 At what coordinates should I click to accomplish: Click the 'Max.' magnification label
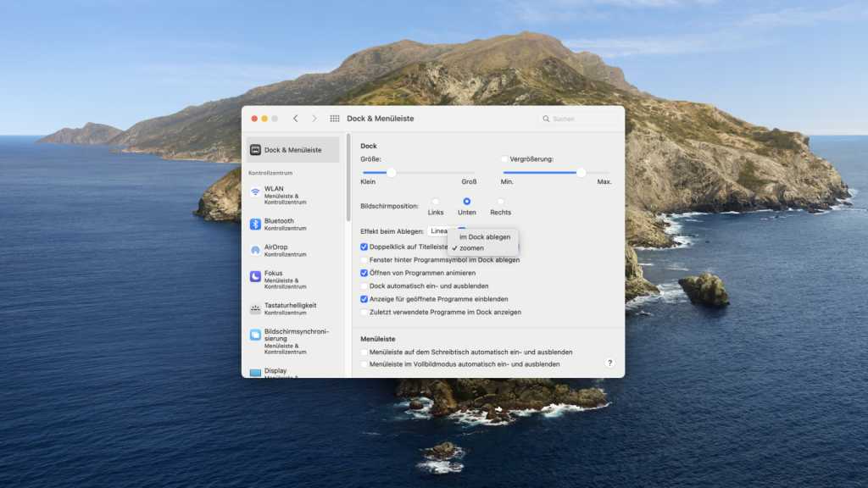coord(604,181)
